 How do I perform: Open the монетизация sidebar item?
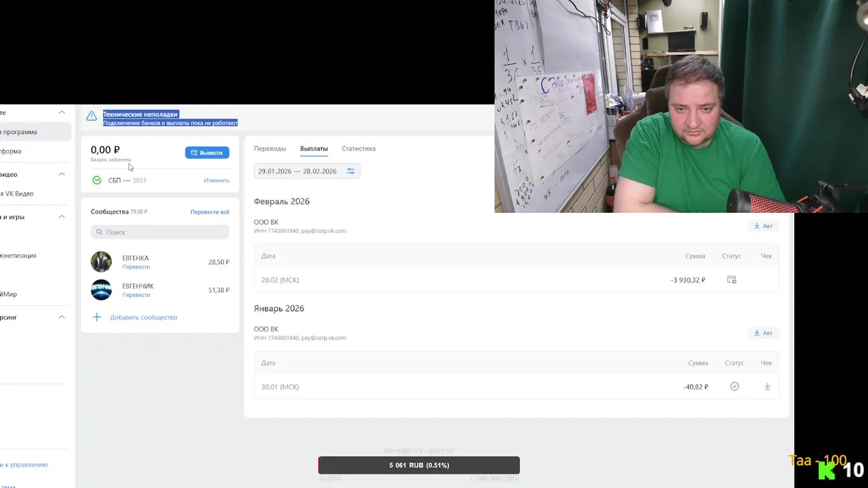[x=18, y=256]
